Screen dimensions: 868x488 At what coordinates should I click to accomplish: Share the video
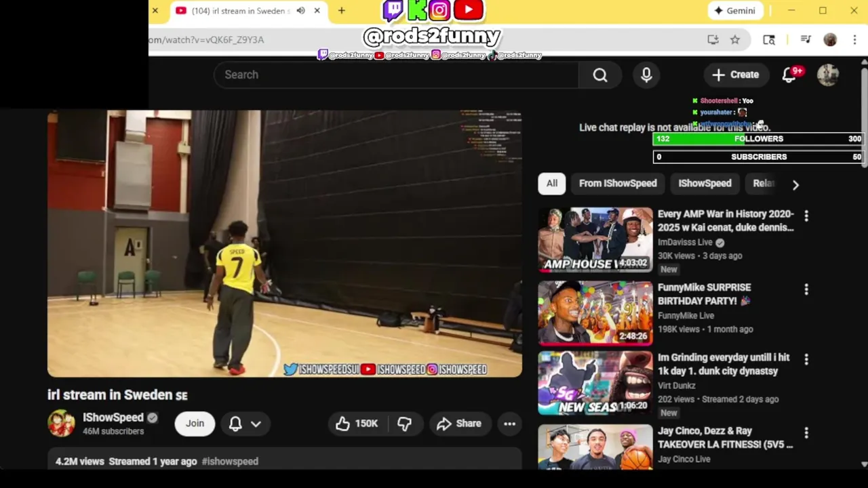pyautogui.click(x=459, y=424)
